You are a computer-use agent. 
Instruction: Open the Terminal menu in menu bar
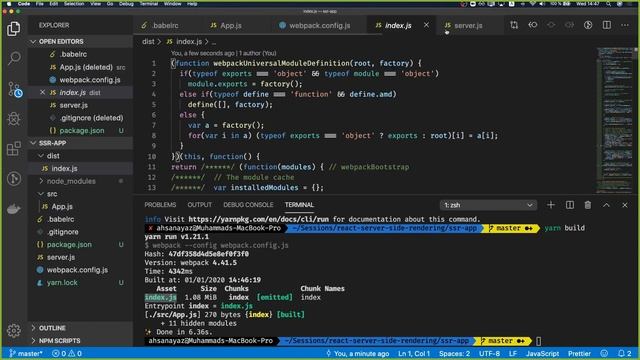pos(149,4)
